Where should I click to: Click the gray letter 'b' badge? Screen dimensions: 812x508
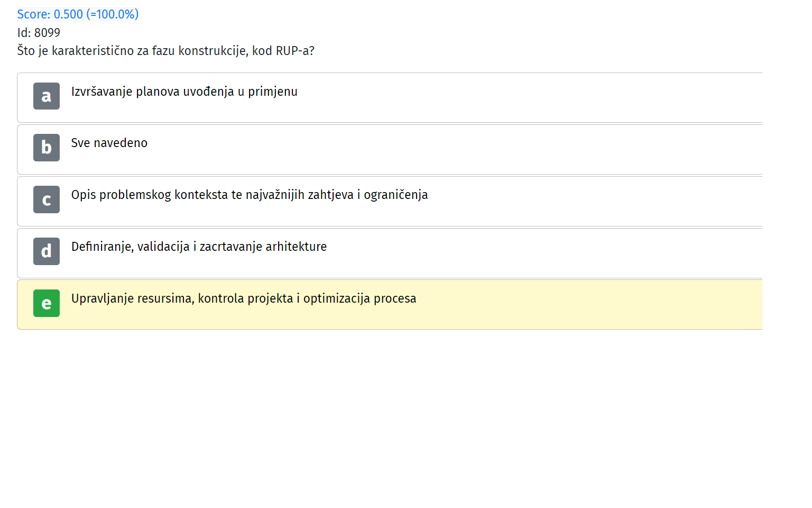(x=47, y=148)
